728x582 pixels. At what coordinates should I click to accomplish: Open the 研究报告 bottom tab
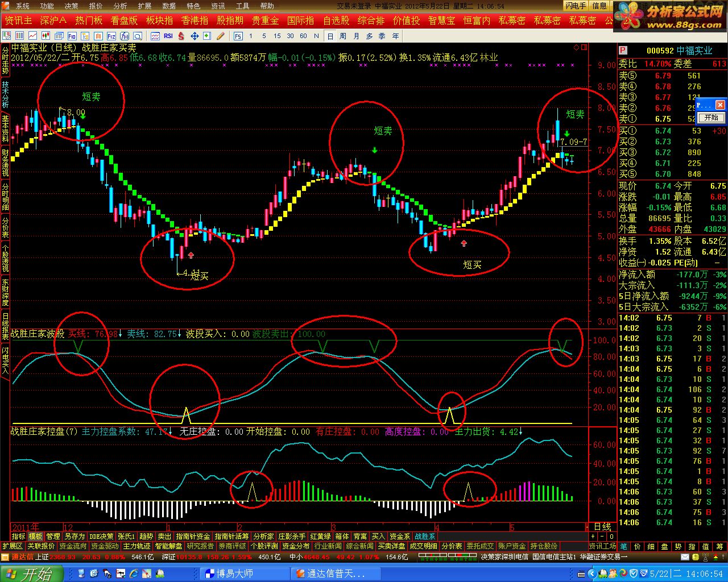click(x=200, y=546)
